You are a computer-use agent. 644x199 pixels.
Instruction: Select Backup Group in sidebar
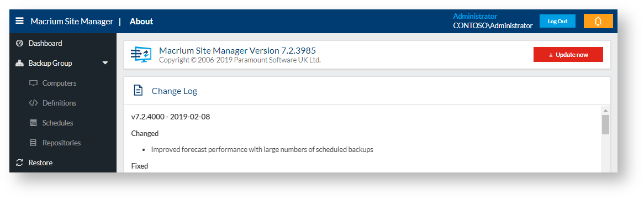click(x=50, y=64)
